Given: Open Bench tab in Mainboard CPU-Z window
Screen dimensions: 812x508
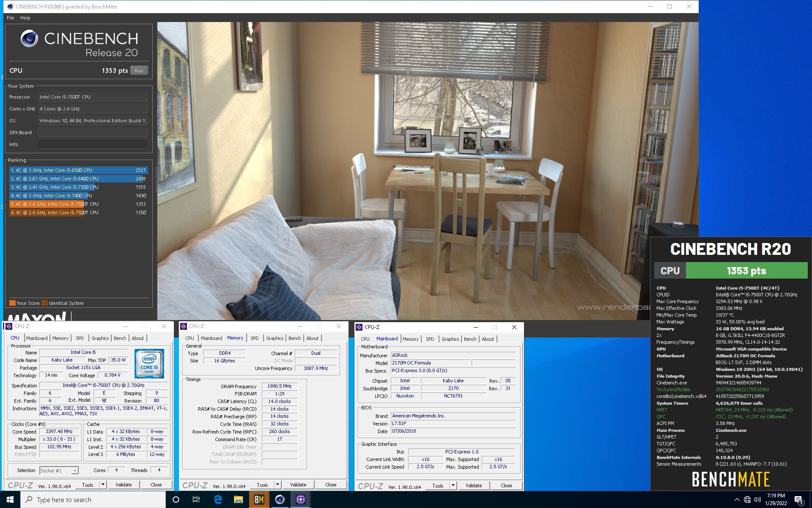Looking at the screenshot, I should (470, 339).
